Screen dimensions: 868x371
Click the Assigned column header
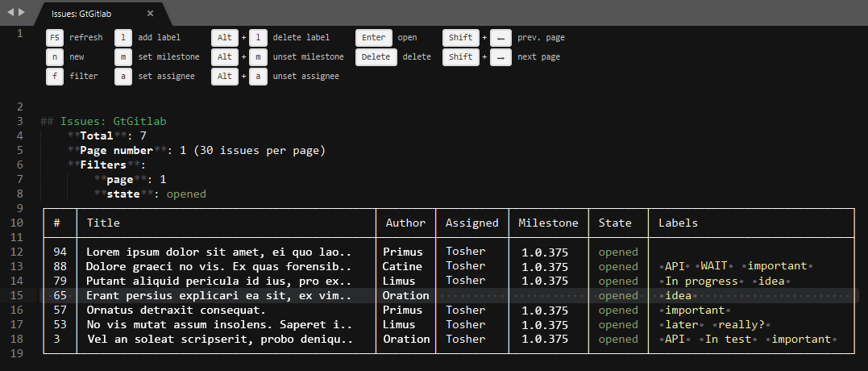point(472,223)
